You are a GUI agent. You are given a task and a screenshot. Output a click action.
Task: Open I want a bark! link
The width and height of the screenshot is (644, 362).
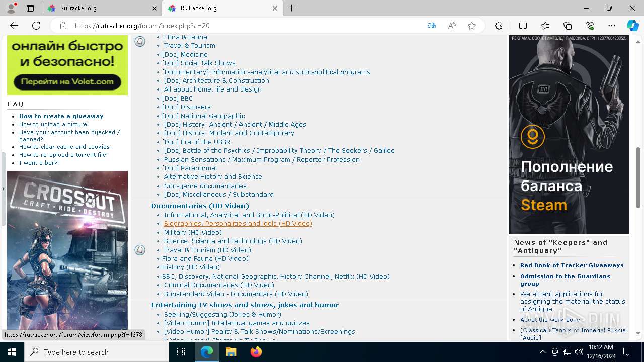pos(40,163)
